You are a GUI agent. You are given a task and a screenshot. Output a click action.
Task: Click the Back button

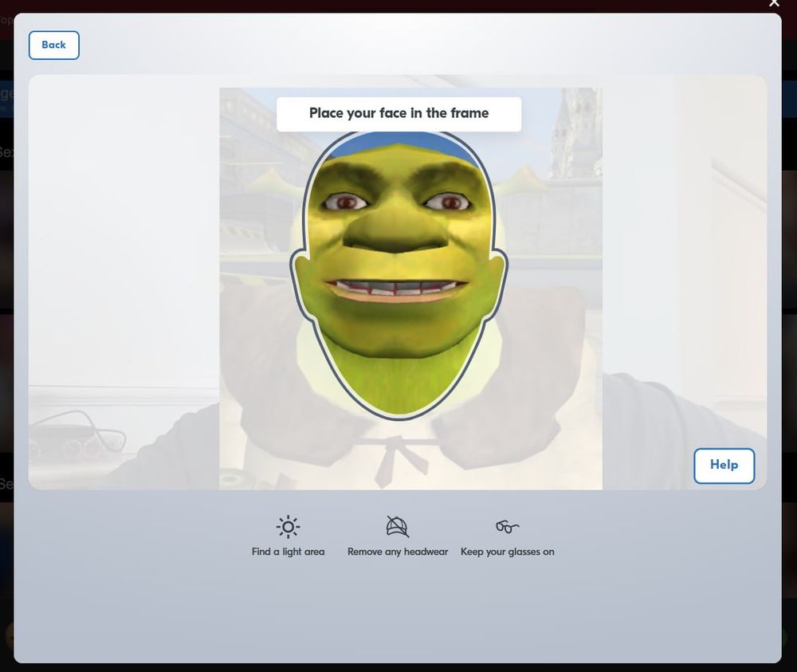[54, 45]
